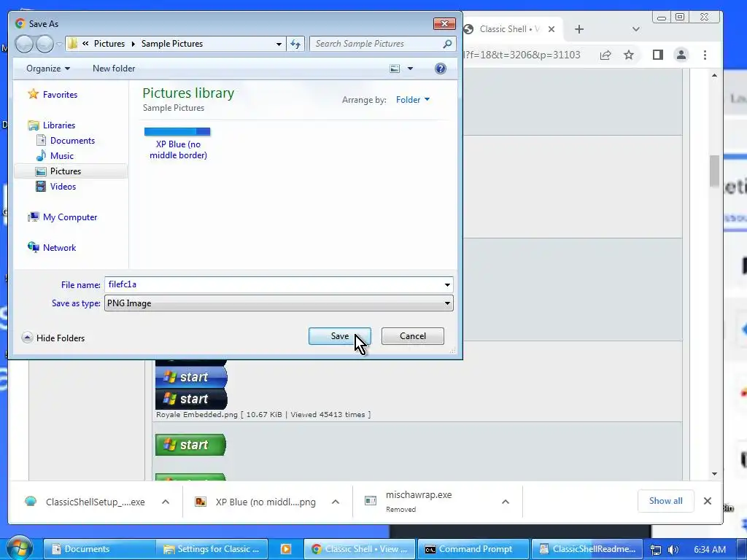
Task: Open the Chrome profile icon
Action: (681, 55)
